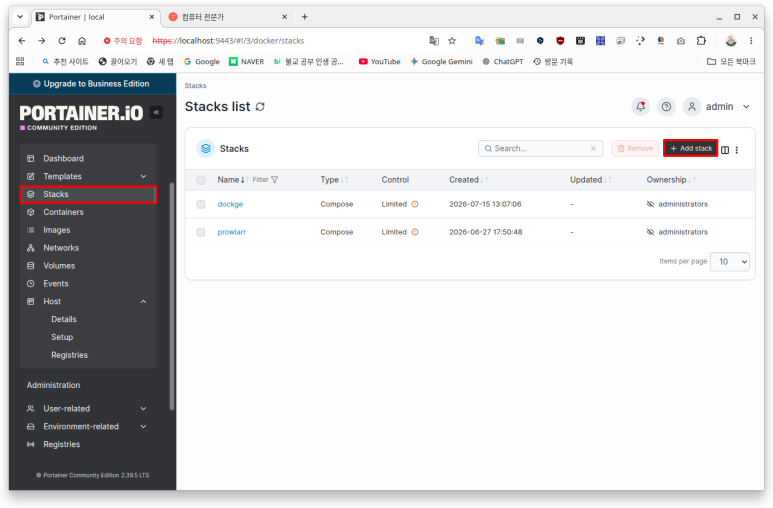The height and width of the screenshot is (508, 773).
Task: Expand the Templates menu chevron
Action: point(143,177)
